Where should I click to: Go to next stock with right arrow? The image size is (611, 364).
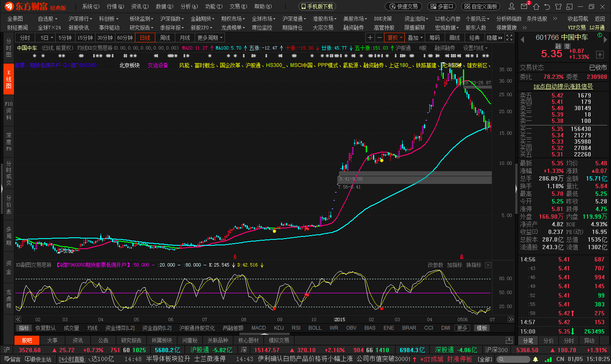pos(605,39)
